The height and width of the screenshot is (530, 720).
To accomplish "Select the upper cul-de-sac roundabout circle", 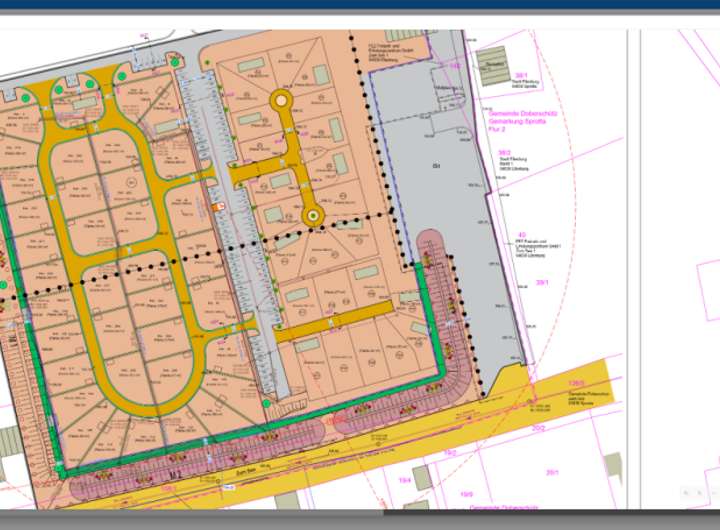I will [281, 100].
